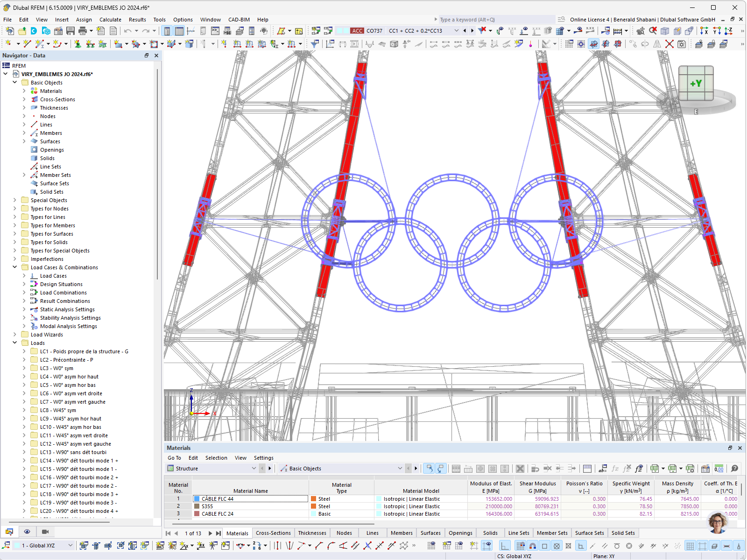This screenshot has width=747, height=560.
Task: Open the load combination dropdown CC1 + CC2
Action: pos(456,31)
